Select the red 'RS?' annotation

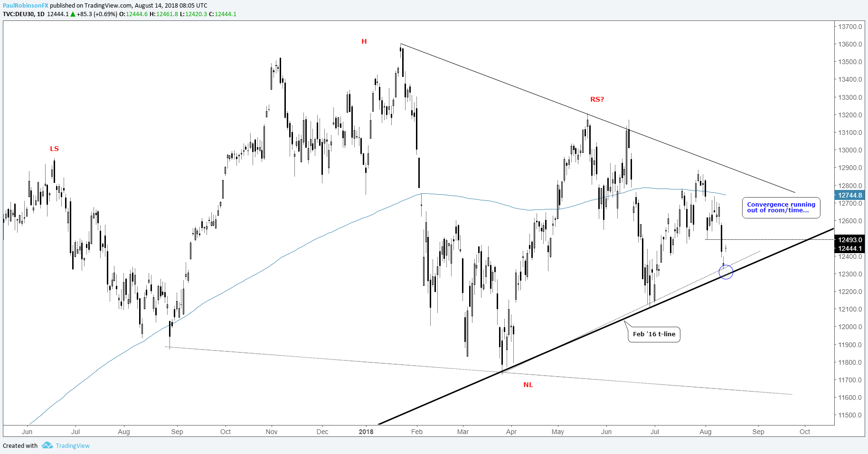click(597, 99)
